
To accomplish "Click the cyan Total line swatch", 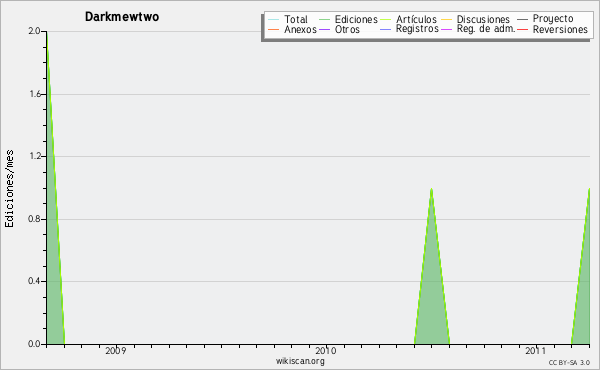I will [273, 19].
